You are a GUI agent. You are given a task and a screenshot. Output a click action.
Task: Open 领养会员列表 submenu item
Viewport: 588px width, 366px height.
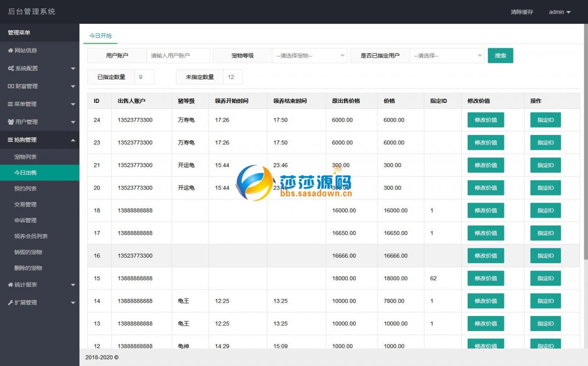tap(40, 236)
